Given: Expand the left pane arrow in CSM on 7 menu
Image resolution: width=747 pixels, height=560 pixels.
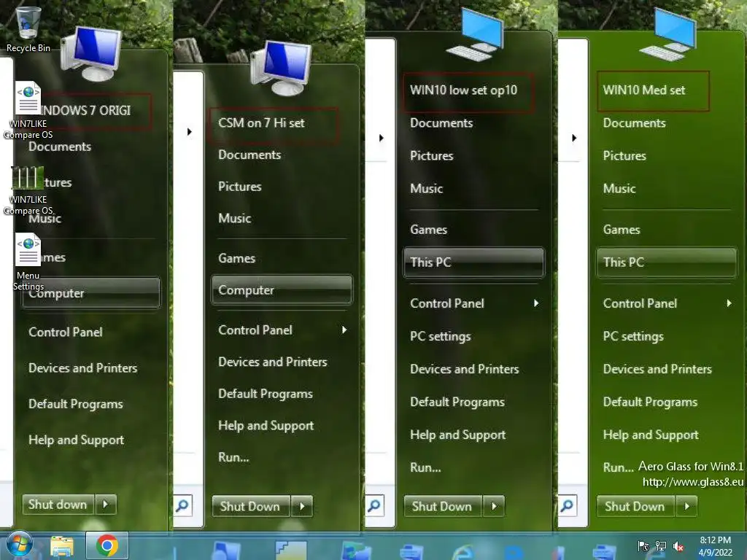Looking at the screenshot, I should coord(190,131).
